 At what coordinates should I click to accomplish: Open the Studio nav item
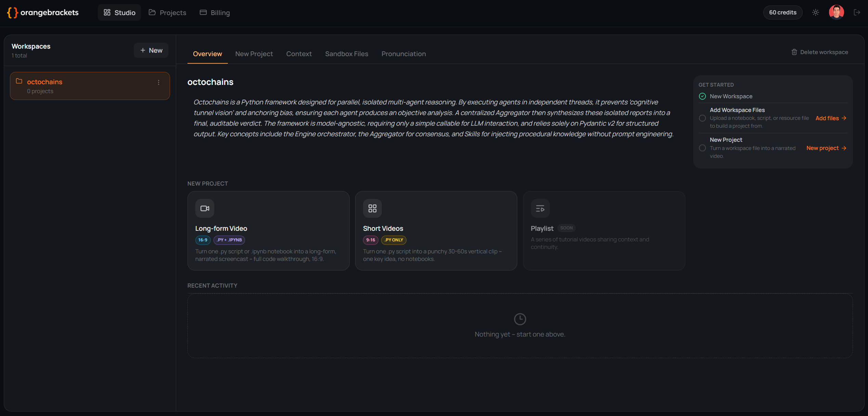119,13
